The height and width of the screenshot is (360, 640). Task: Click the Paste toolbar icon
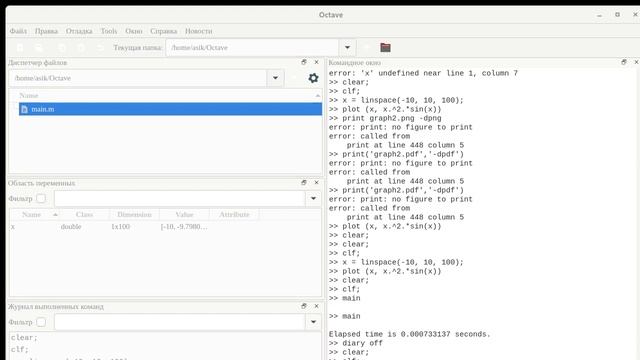81,48
